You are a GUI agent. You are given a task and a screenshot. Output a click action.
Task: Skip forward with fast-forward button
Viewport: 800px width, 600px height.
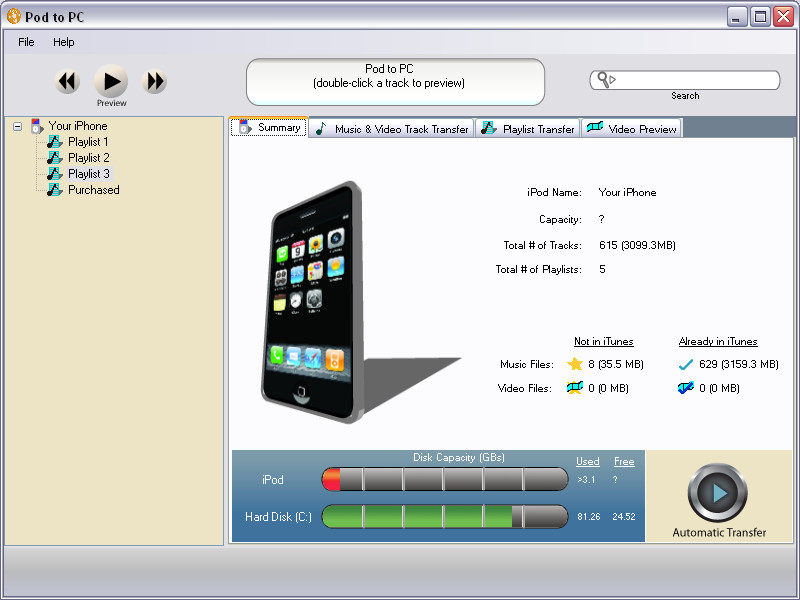(x=155, y=81)
